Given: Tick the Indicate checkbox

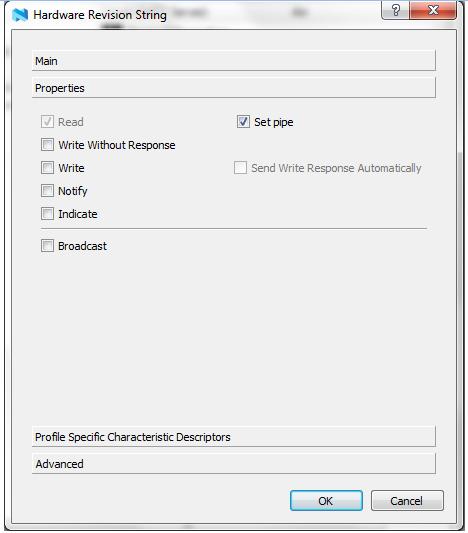Looking at the screenshot, I should (x=47, y=214).
